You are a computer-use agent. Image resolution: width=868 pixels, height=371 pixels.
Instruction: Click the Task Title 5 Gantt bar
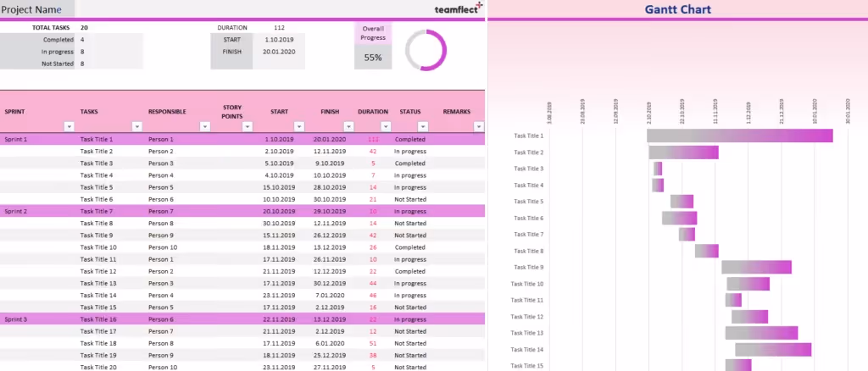[682, 202]
